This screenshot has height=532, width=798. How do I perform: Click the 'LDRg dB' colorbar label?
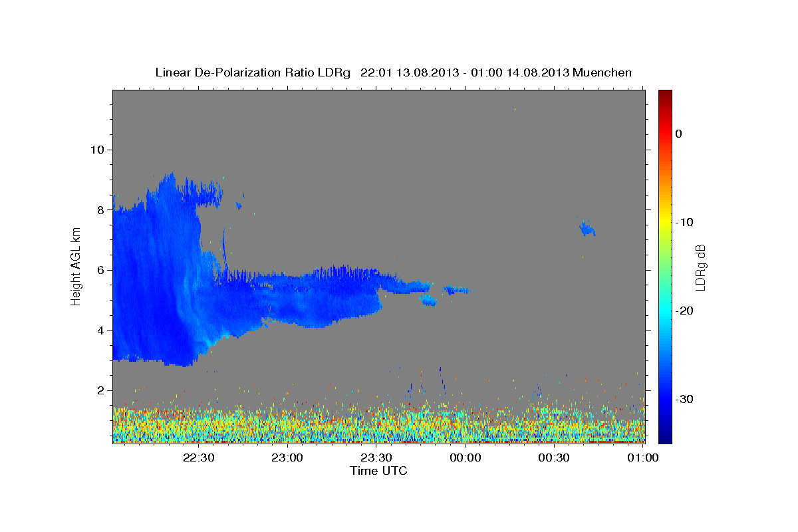700,267
